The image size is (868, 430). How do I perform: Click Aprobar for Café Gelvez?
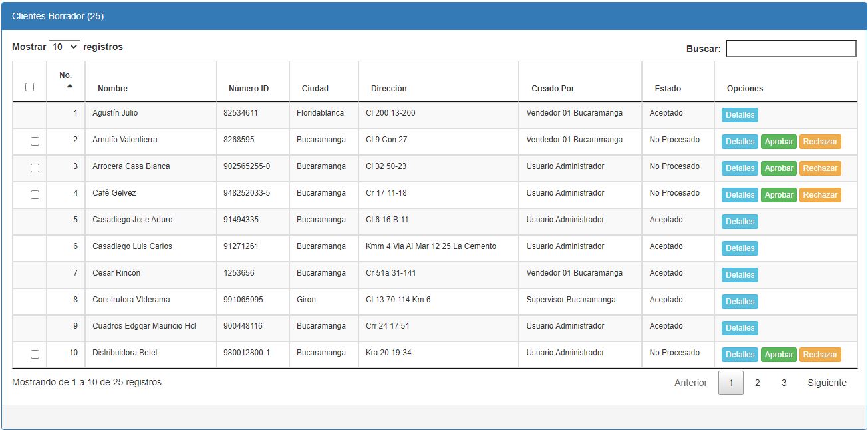tap(778, 195)
